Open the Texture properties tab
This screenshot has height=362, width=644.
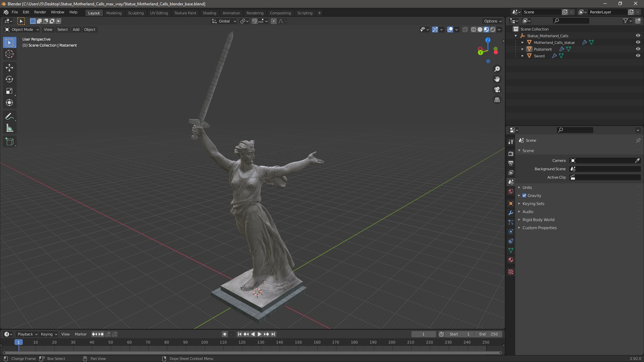(511, 272)
